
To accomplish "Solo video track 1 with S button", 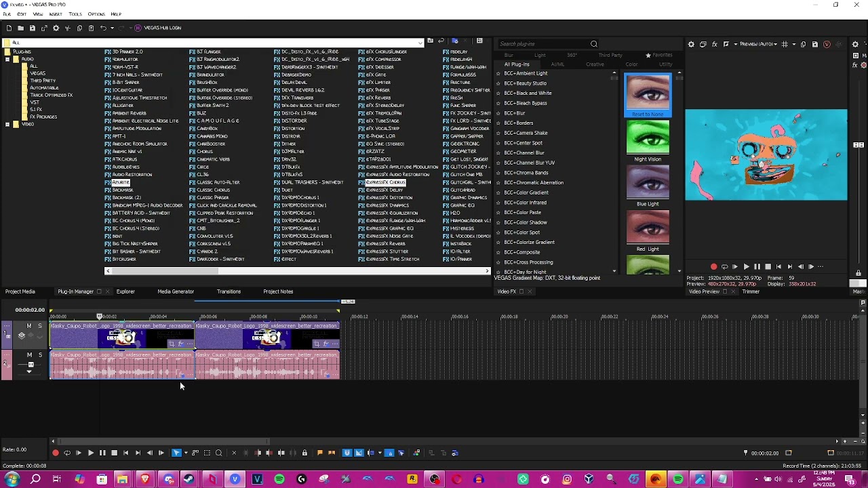I will 39,326.
